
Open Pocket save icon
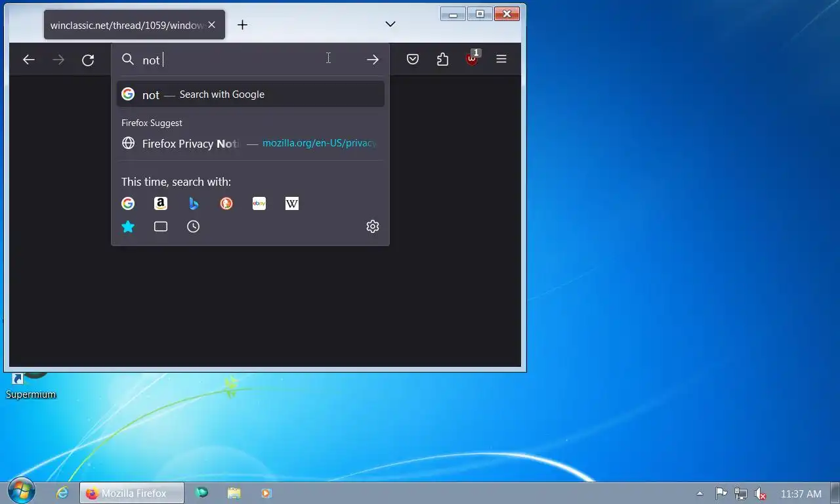pyautogui.click(x=413, y=59)
